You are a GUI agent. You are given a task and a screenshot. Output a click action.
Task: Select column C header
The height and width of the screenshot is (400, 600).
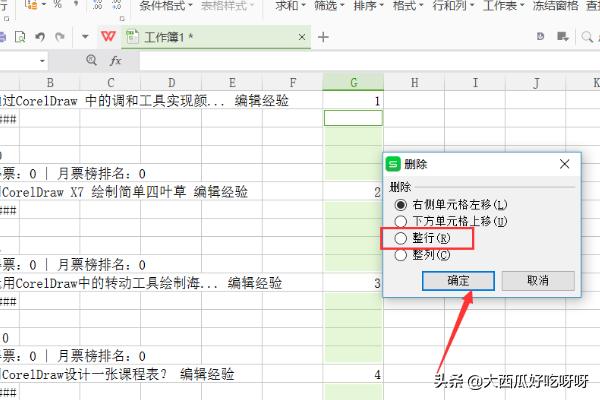coord(111,83)
